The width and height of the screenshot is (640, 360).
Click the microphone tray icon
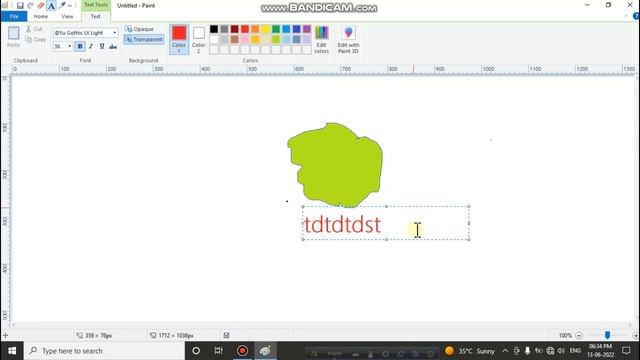[x=527, y=351]
